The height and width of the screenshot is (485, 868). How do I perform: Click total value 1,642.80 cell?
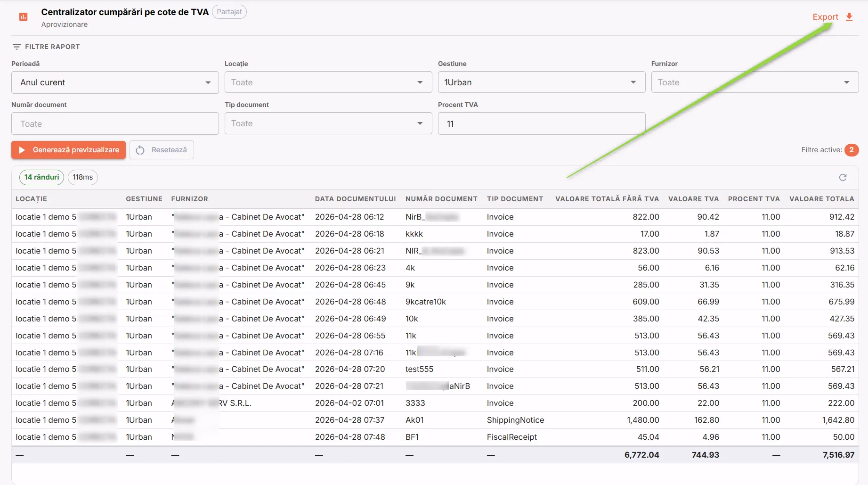tap(838, 420)
